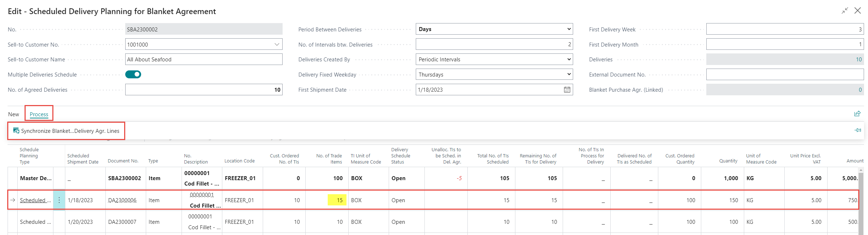Open the Sell-to Customer No. lookup
Viewport: 868px width, 235px height.
pyautogui.click(x=277, y=44)
